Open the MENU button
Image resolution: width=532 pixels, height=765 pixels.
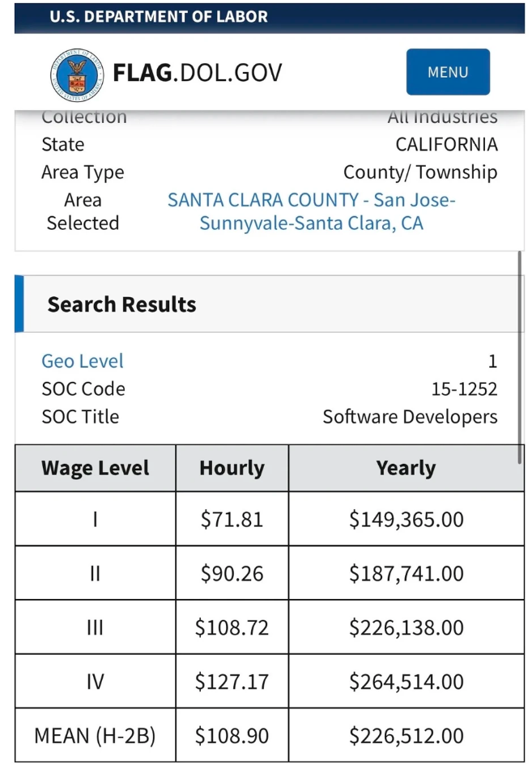pos(448,72)
